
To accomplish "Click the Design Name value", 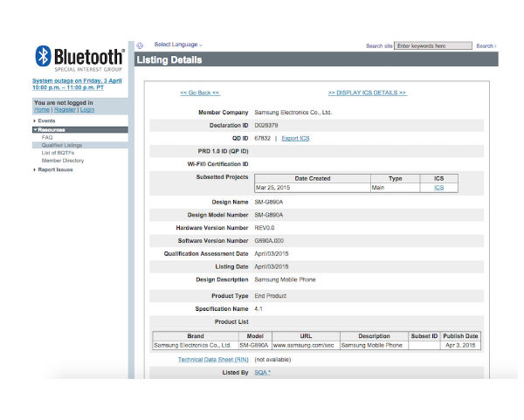I will 269,203.
